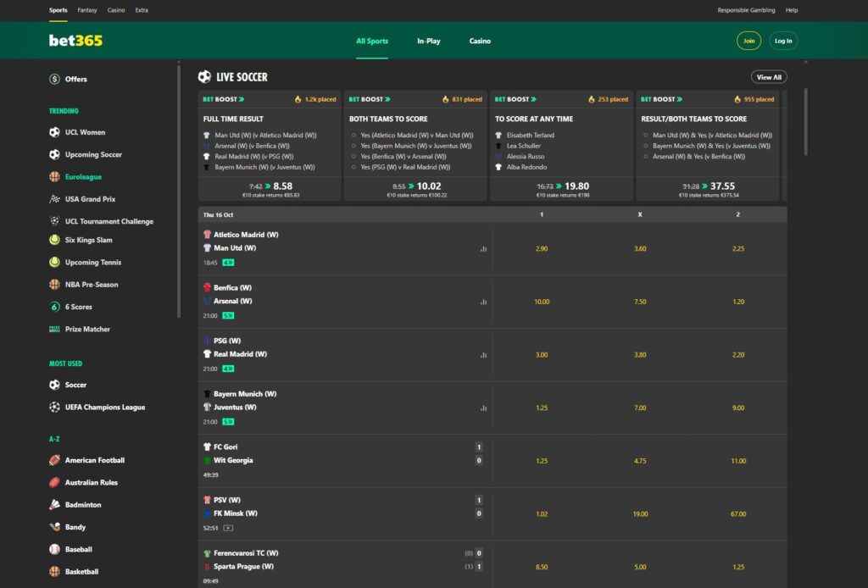The height and width of the screenshot is (588, 868).
Task: Click the sidebar vertical scrollbar
Action: (x=179, y=195)
